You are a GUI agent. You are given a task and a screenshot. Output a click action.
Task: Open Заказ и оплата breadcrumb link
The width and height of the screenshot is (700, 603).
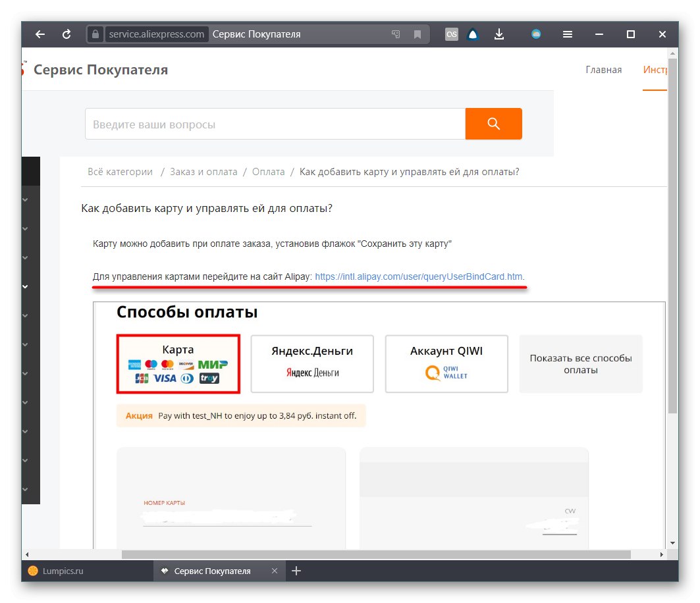point(203,172)
